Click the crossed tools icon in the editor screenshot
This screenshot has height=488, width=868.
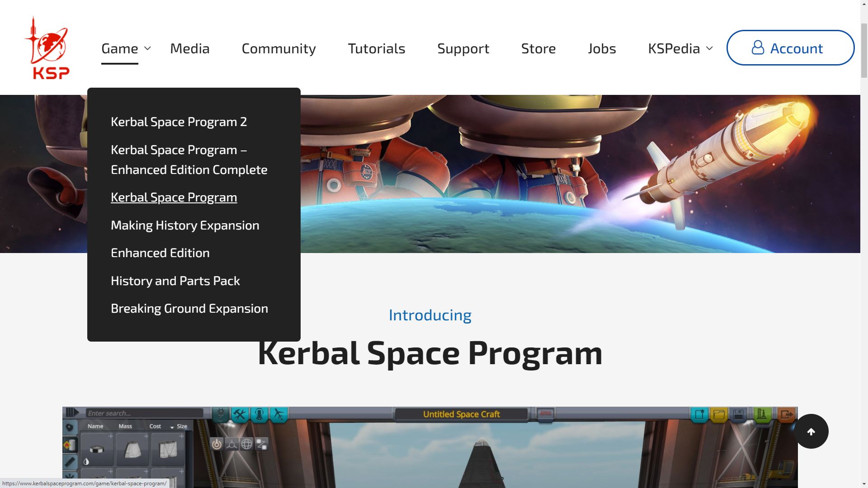coord(240,414)
